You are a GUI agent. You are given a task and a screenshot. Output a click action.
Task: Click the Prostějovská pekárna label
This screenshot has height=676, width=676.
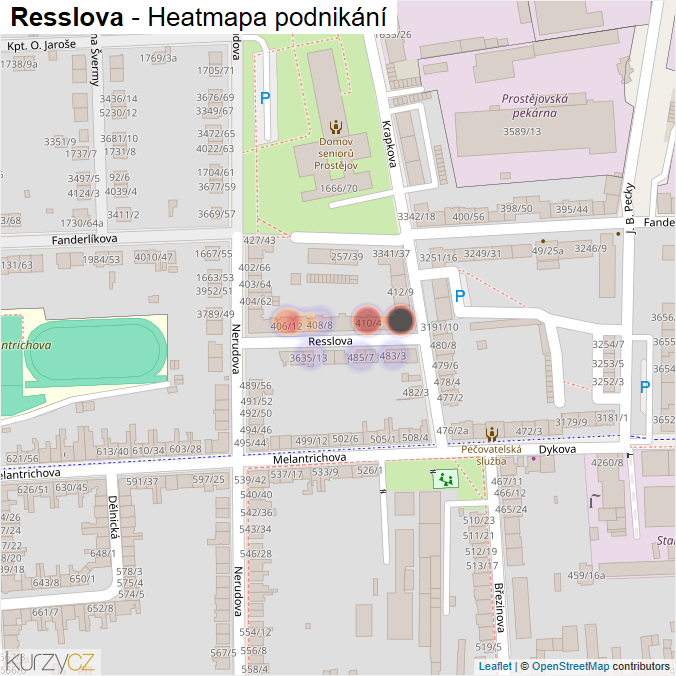click(535, 106)
